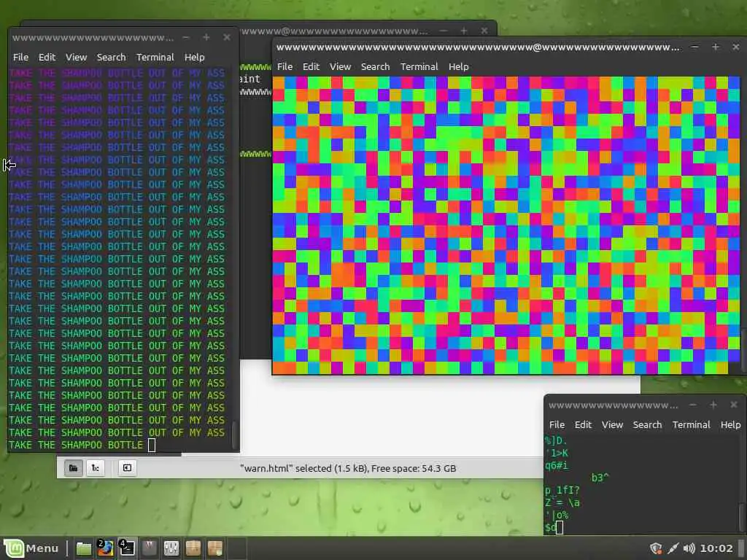Maximize the small bottom-right terminal window
The height and width of the screenshot is (560, 747).
(x=713, y=405)
